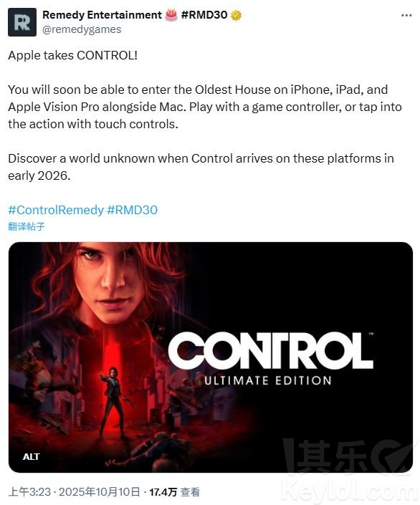Click the gold verified badge
This screenshot has height=505, width=420.
click(x=236, y=15)
